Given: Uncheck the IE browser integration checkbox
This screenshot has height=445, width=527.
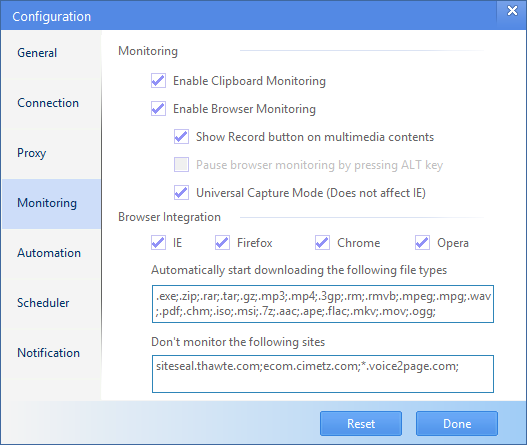Looking at the screenshot, I should (x=158, y=243).
